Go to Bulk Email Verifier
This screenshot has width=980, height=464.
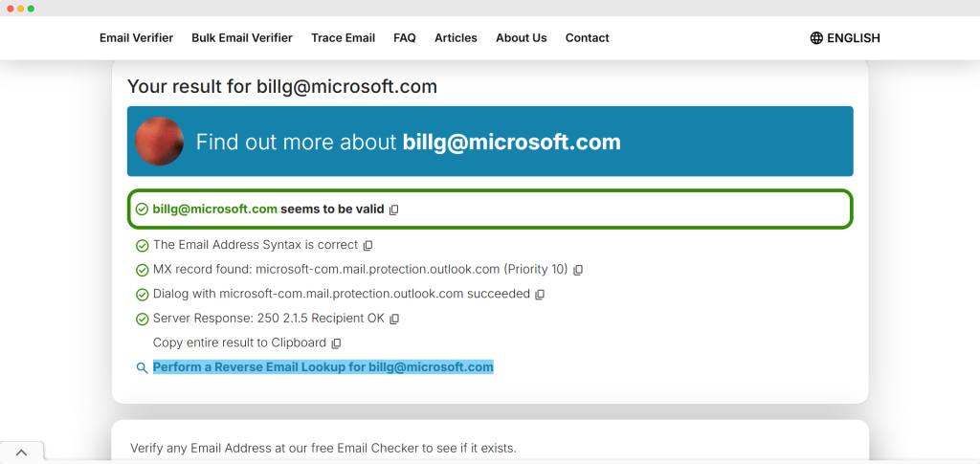[x=242, y=38]
